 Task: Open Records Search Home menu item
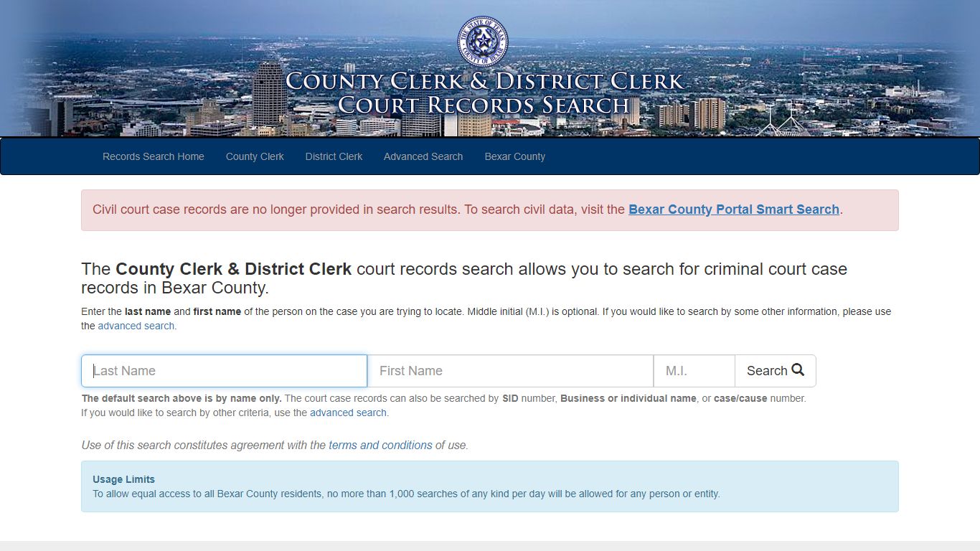pyautogui.click(x=154, y=156)
